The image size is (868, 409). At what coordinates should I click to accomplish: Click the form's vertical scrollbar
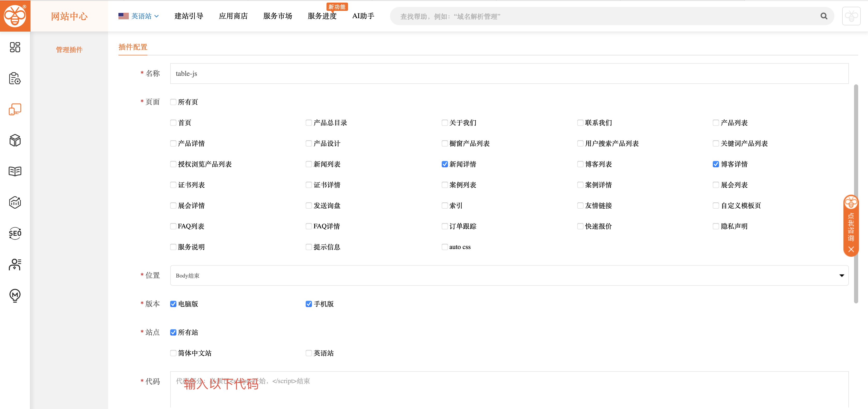pos(856,194)
